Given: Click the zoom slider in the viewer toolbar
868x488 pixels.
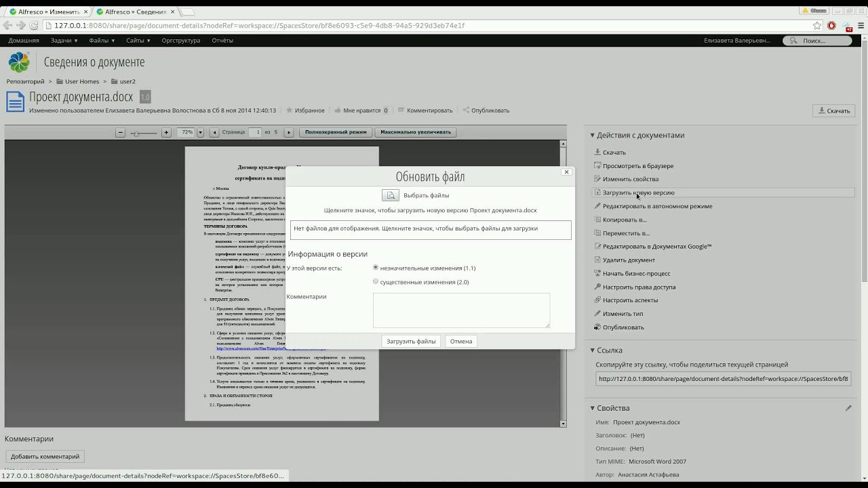Looking at the screenshot, I should tap(144, 133).
